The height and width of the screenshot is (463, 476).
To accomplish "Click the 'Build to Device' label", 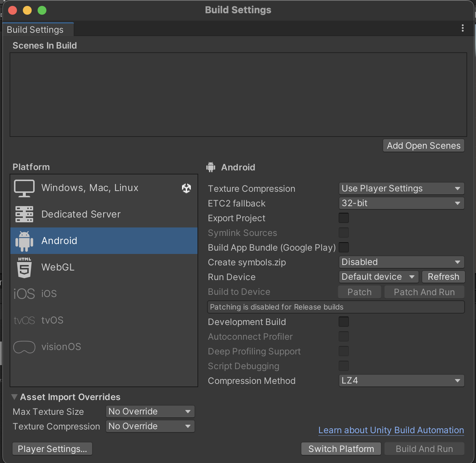I will click(x=239, y=292).
